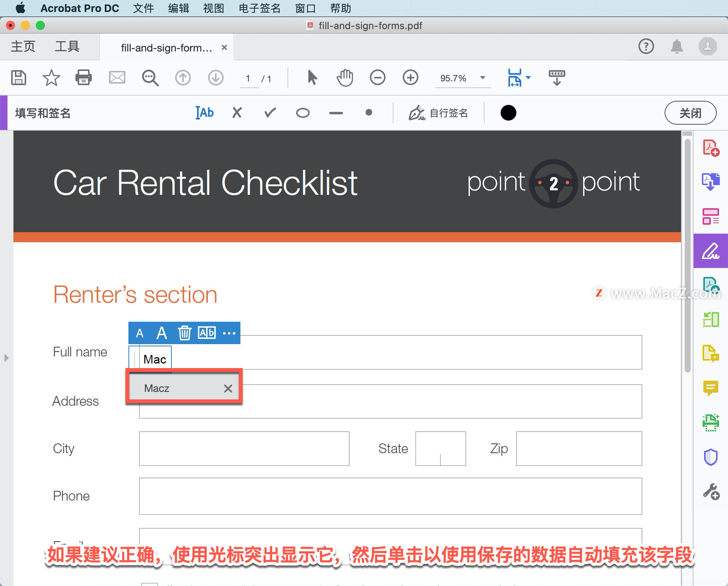Click the current page number field
Screen dimensions: 728x586
click(248, 78)
